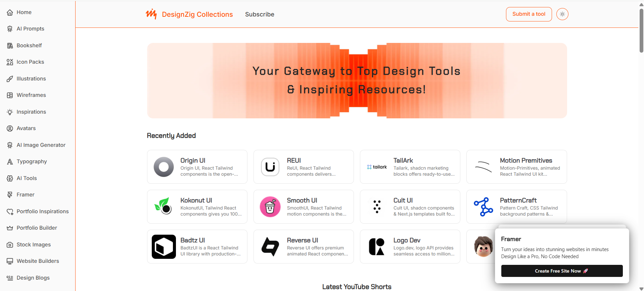Open the Motion Premitives card title

[x=526, y=161]
